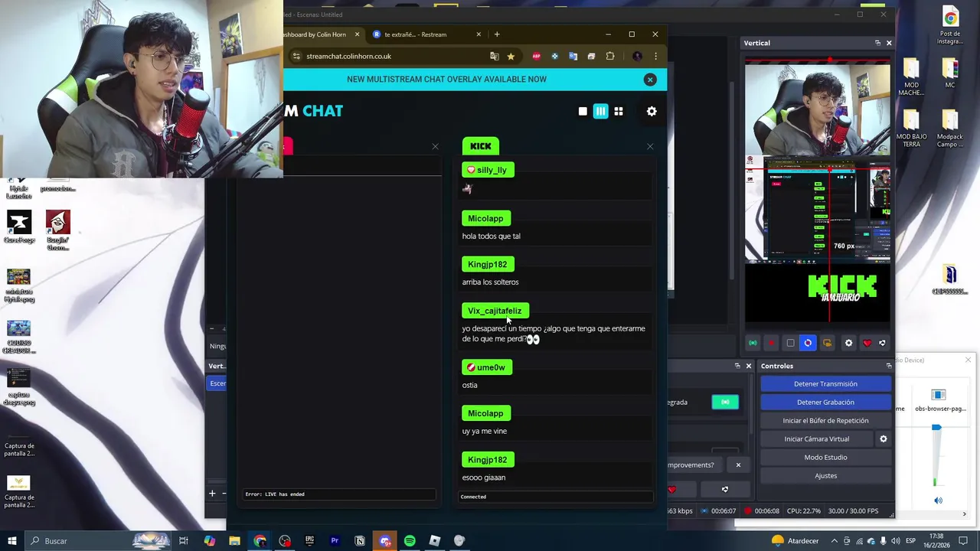
Task: Click the message "hola todos que tal"
Action: click(491, 236)
